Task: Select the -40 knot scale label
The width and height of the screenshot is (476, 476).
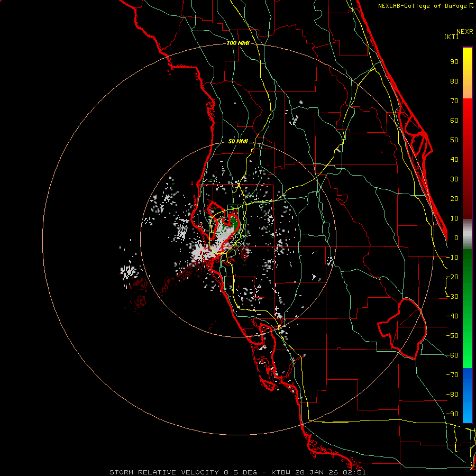Action: (452, 316)
